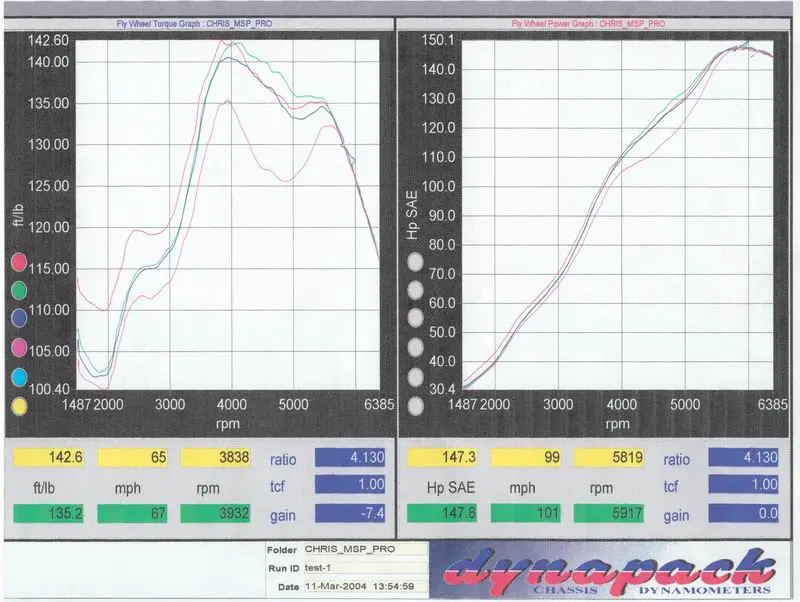Select the dark blue run circle
This screenshot has height=602, width=800.
click(x=18, y=319)
